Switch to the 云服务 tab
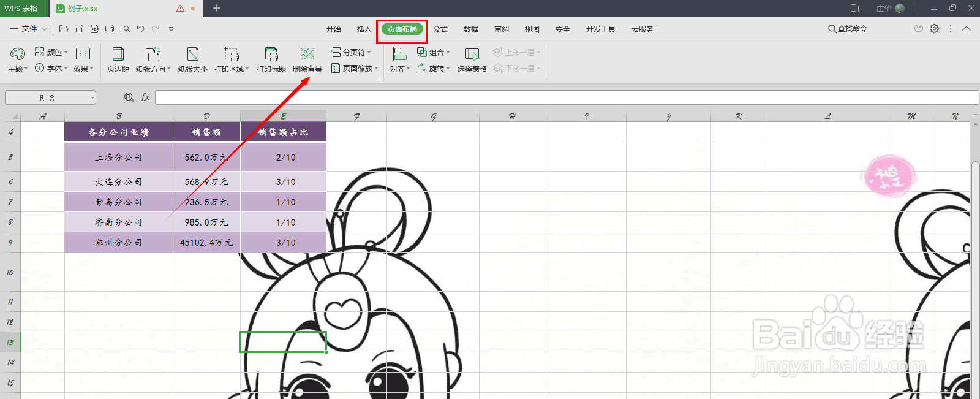Viewport: 980px width, 399px height. pos(643,29)
